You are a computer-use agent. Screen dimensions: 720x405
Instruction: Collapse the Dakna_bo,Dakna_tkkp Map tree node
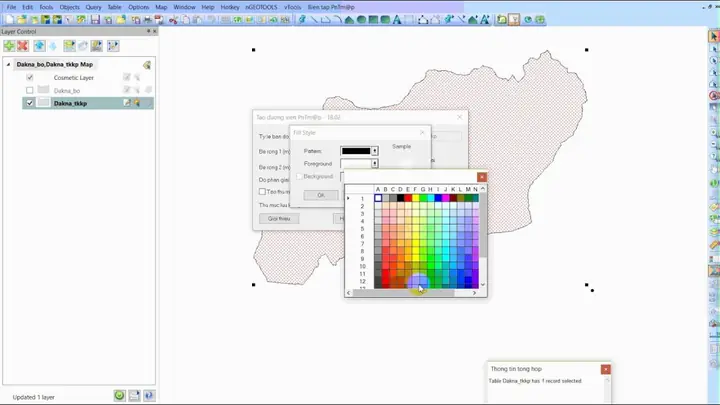coord(8,65)
